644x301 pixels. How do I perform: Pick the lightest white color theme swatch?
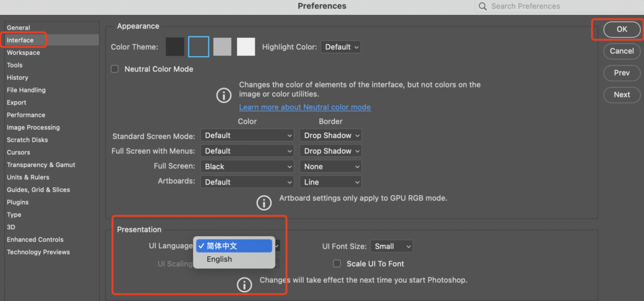246,47
